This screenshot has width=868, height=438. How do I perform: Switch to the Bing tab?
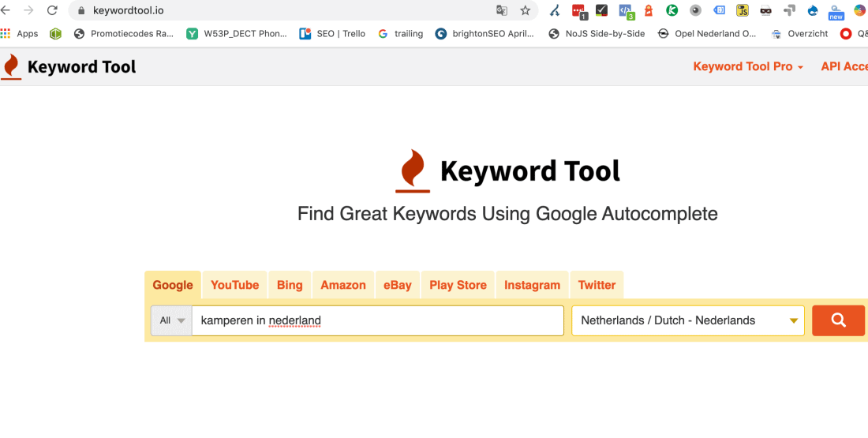(290, 285)
